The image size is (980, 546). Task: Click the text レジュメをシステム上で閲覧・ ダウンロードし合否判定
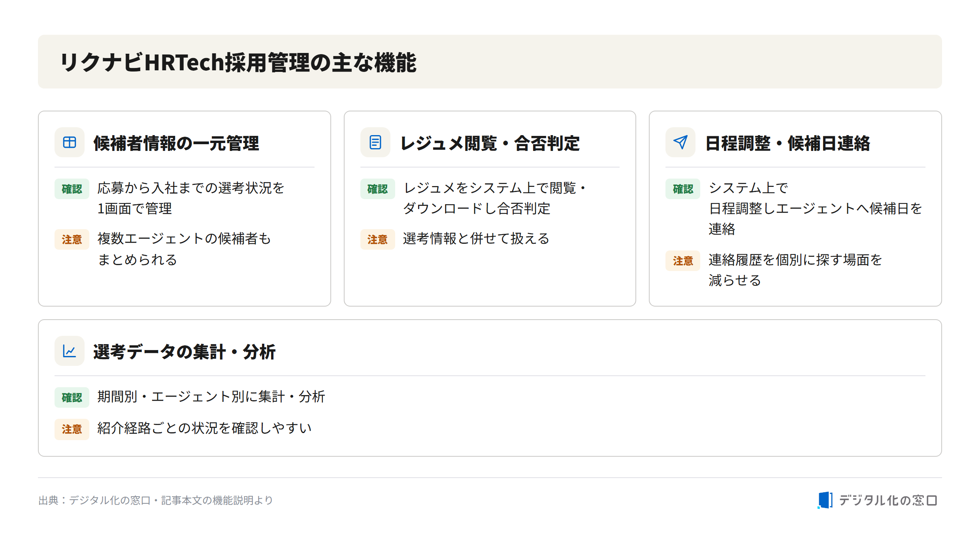(x=495, y=198)
